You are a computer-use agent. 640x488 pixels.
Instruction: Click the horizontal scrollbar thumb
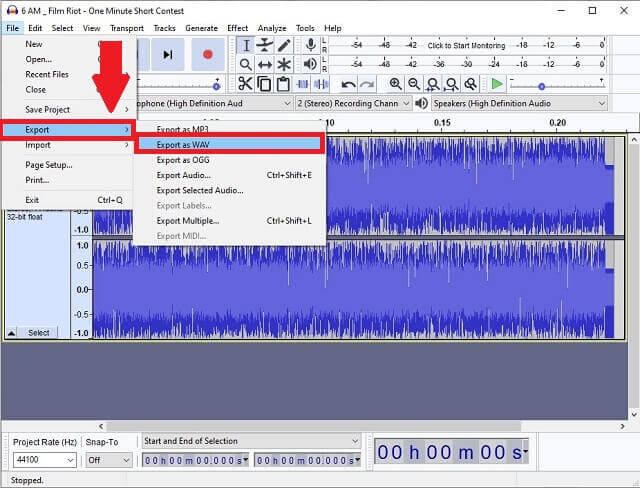click(313, 426)
